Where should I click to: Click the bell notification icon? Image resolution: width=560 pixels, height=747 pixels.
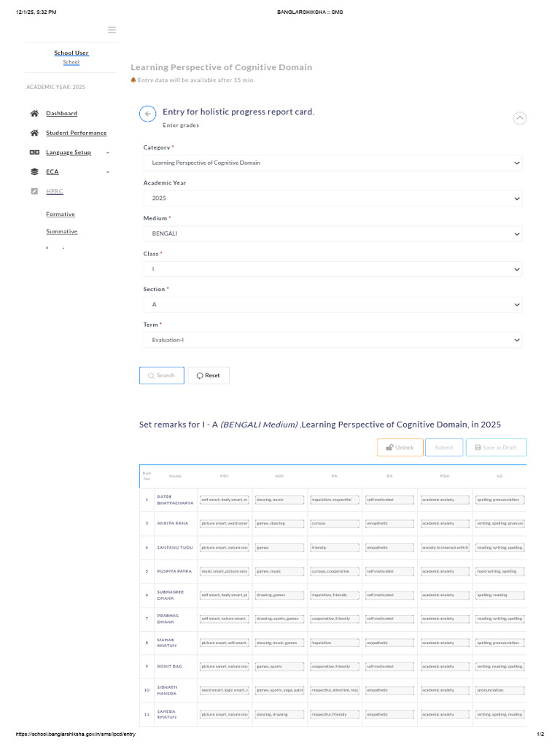133,80
